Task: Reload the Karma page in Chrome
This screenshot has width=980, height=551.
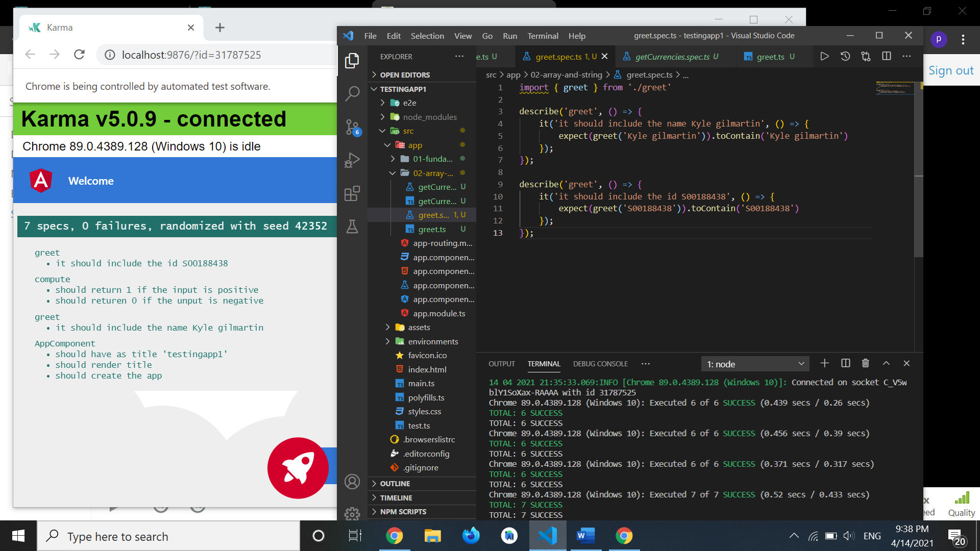Action: pos(79,55)
